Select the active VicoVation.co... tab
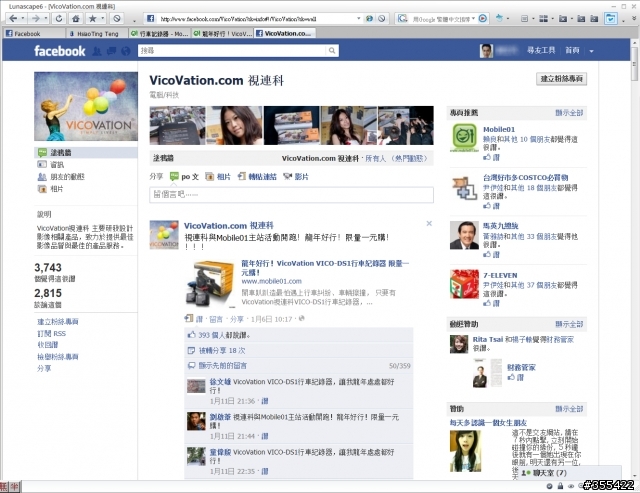 (284, 33)
